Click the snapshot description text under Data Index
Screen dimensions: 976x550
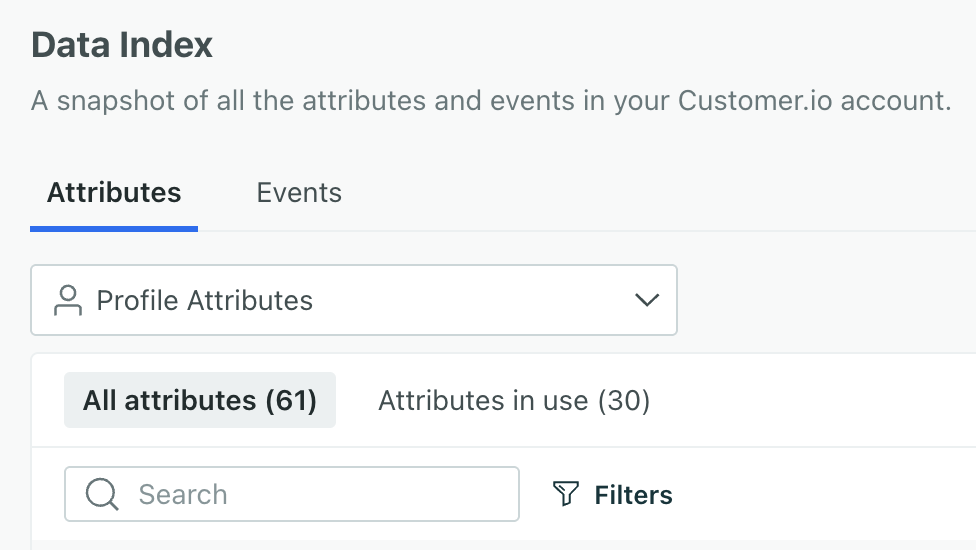[x=490, y=101]
